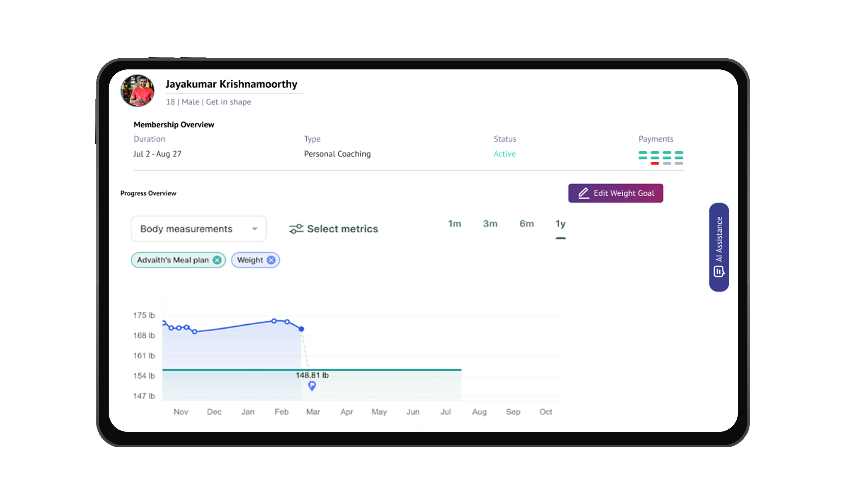Remove the Weight chip via its X icon
Image resolution: width=845 pixels, height=504 pixels.
coord(271,260)
